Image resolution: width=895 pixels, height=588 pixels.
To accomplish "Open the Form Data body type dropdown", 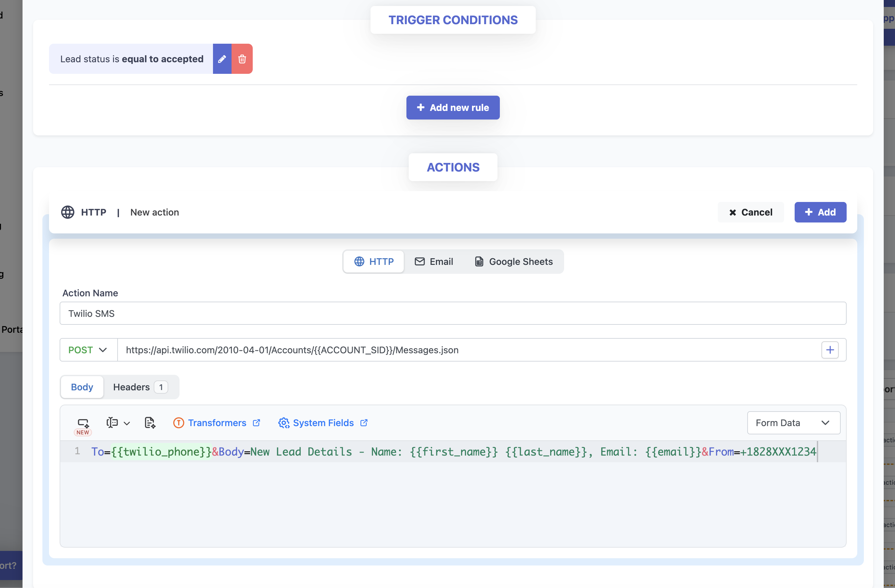I will [x=793, y=422].
